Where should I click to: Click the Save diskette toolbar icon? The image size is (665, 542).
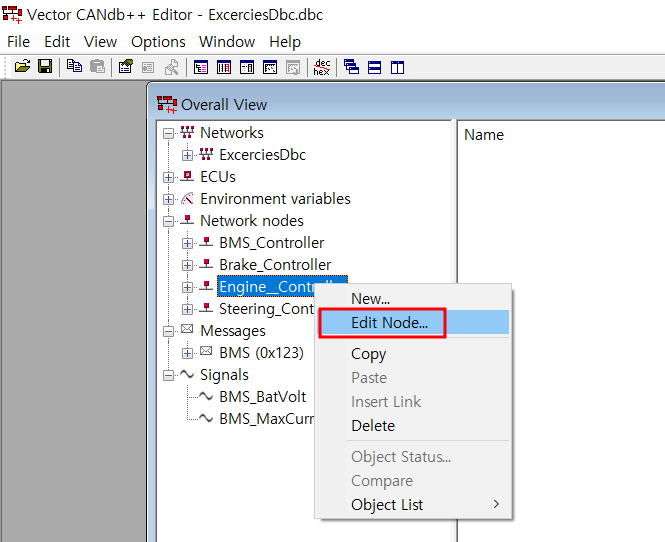(x=45, y=67)
